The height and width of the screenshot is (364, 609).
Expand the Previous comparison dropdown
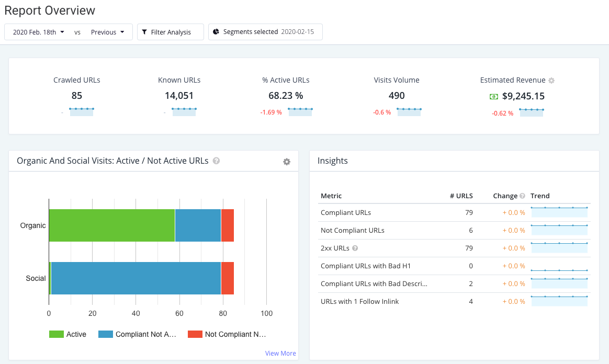click(108, 32)
